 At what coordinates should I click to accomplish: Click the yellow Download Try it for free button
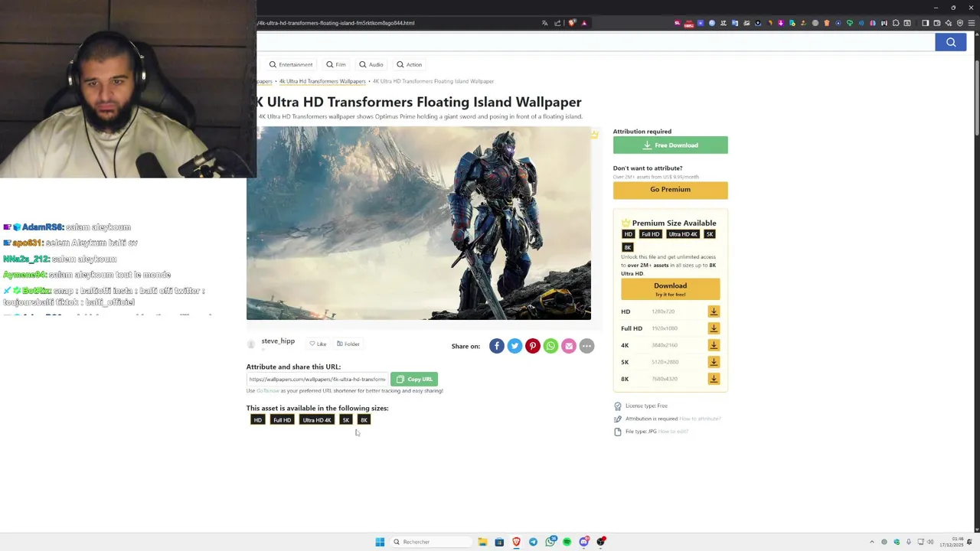(670, 289)
